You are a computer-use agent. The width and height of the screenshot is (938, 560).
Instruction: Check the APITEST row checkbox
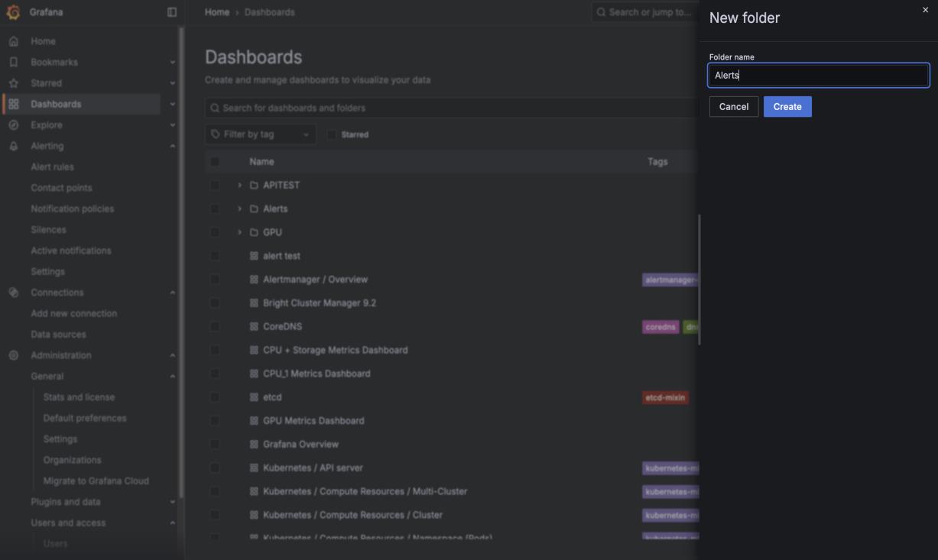pyautogui.click(x=215, y=186)
